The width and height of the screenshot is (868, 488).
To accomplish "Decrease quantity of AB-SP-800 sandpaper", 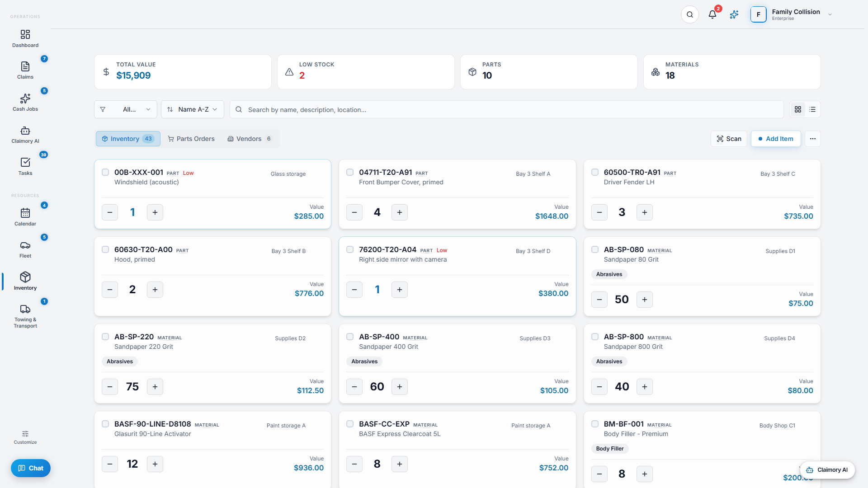I will coord(599,387).
